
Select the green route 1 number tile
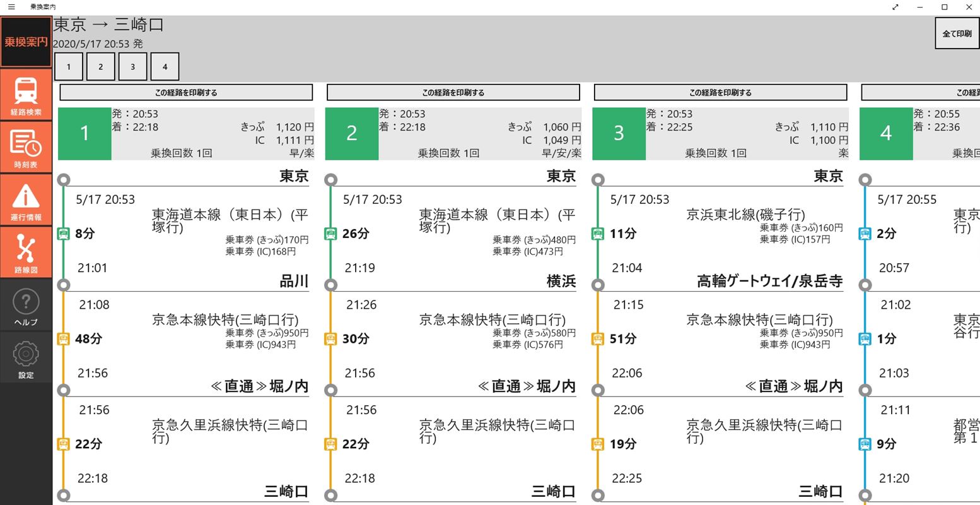click(x=85, y=133)
